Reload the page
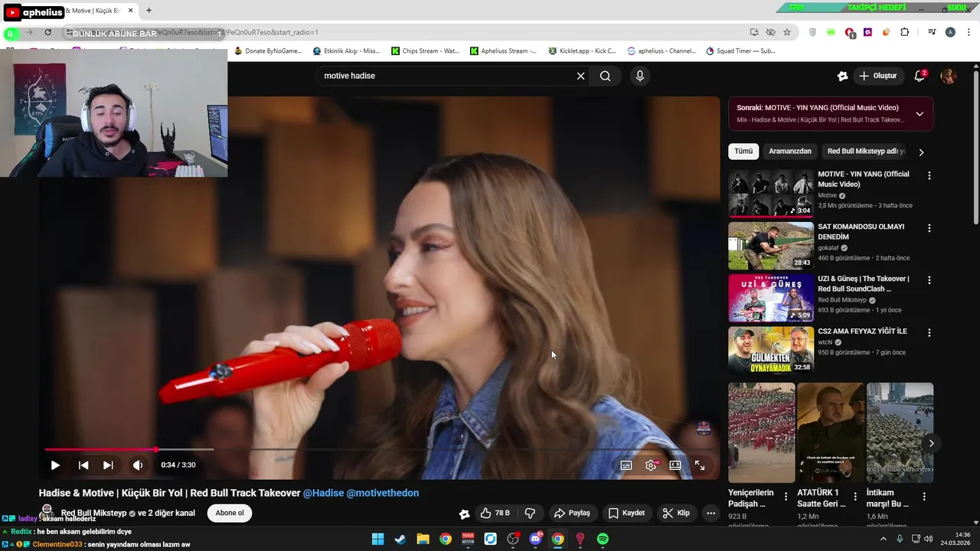The image size is (980, 551). point(47,32)
